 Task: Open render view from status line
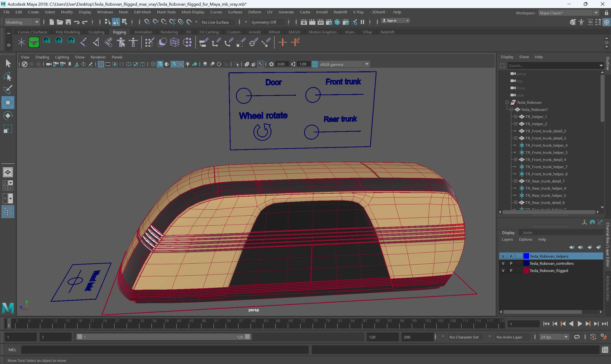[304, 22]
